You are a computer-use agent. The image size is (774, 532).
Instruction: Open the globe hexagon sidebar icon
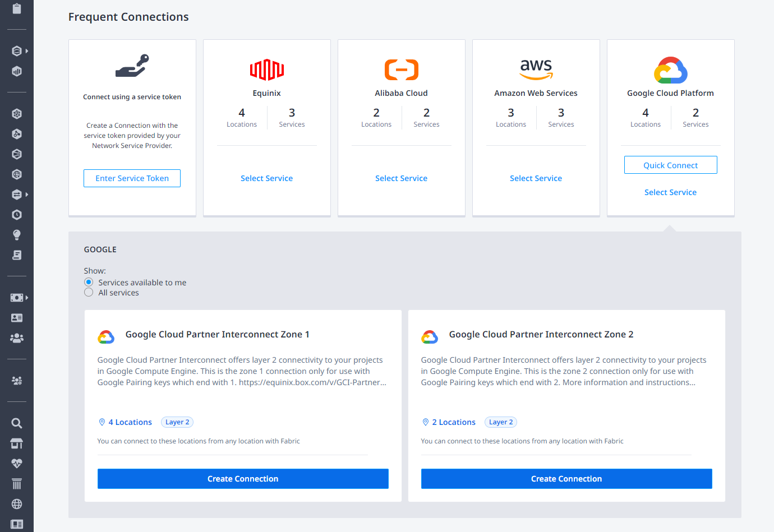pos(17,174)
